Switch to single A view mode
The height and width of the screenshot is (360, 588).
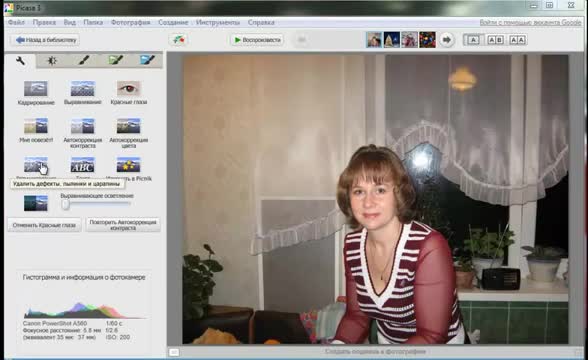click(x=473, y=40)
